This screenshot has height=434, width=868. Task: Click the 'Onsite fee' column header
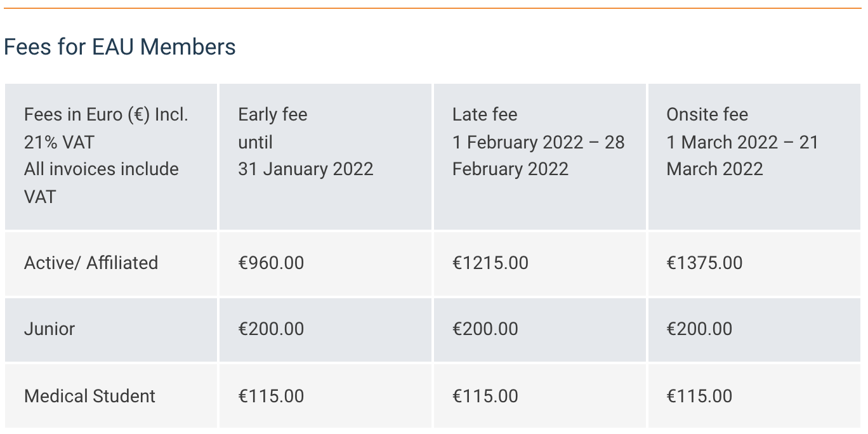[x=707, y=115]
